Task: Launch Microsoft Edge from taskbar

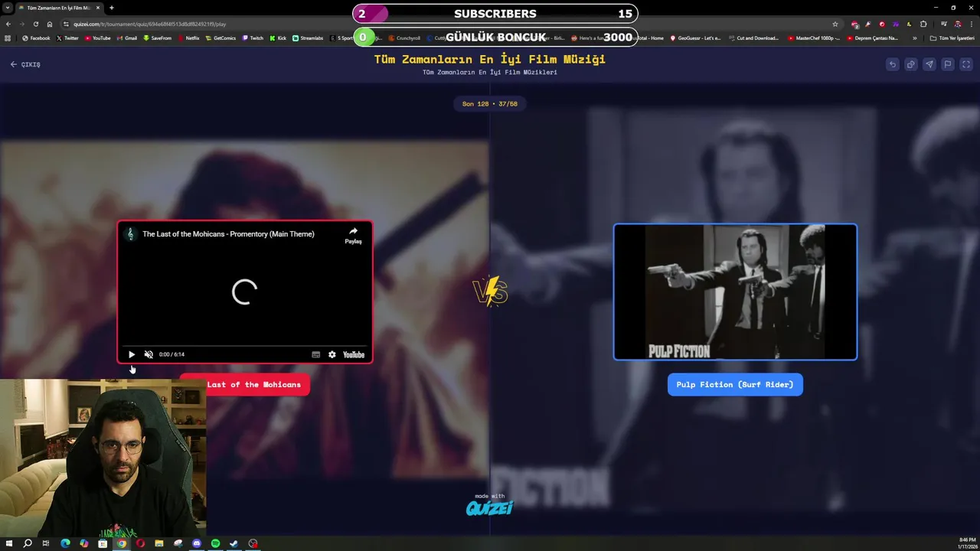Action: [x=65, y=543]
